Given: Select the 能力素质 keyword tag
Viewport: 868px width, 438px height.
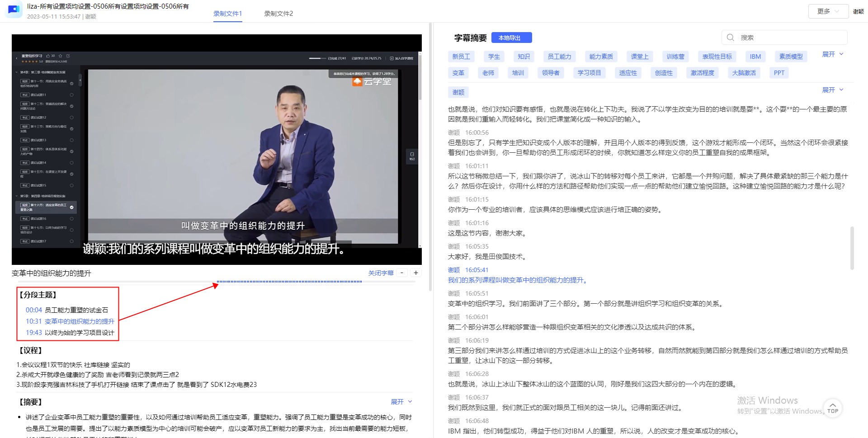Looking at the screenshot, I should pos(601,57).
